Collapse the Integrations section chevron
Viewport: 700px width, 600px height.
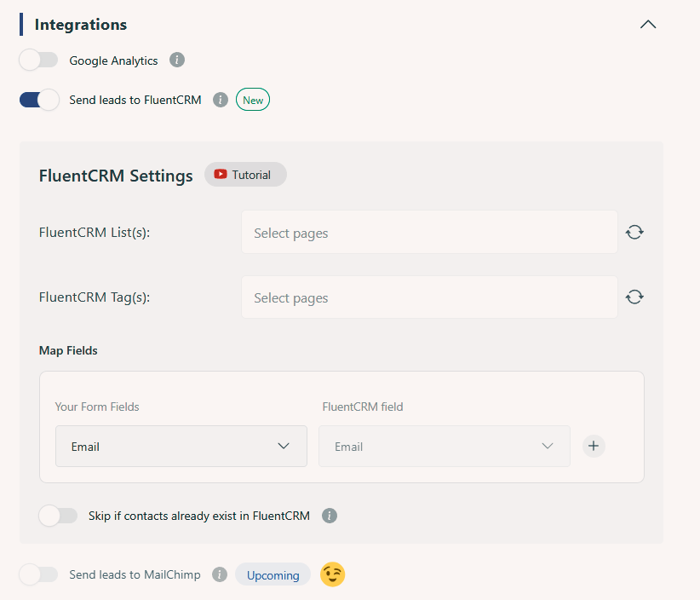(648, 25)
